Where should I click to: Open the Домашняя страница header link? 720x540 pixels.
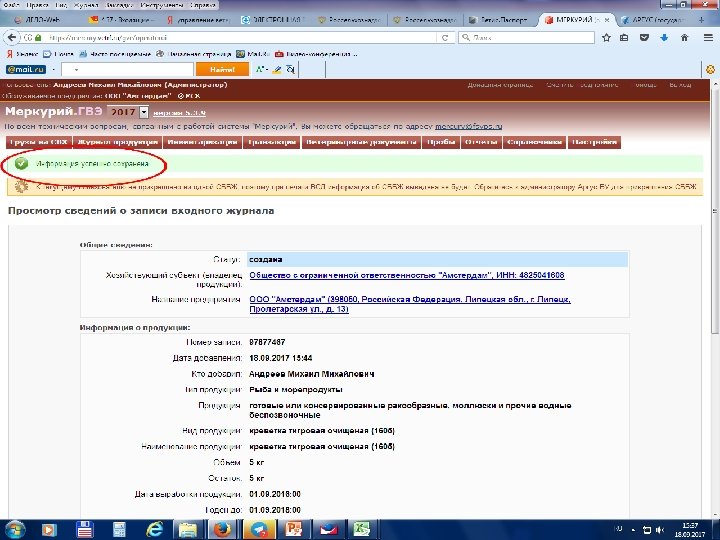coord(501,85)
